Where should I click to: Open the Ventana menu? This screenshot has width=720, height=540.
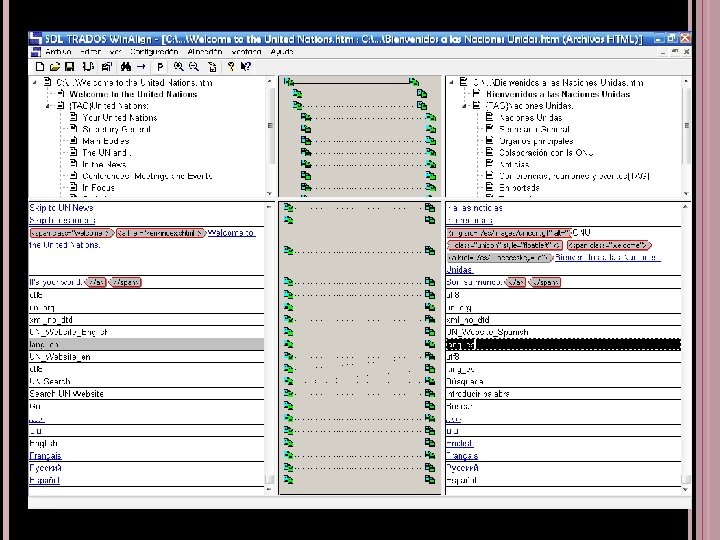(x=247, y=52)
